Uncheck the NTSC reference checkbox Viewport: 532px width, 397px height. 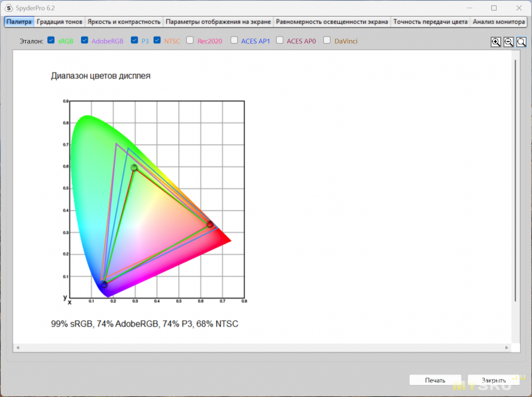click(157, 41)
